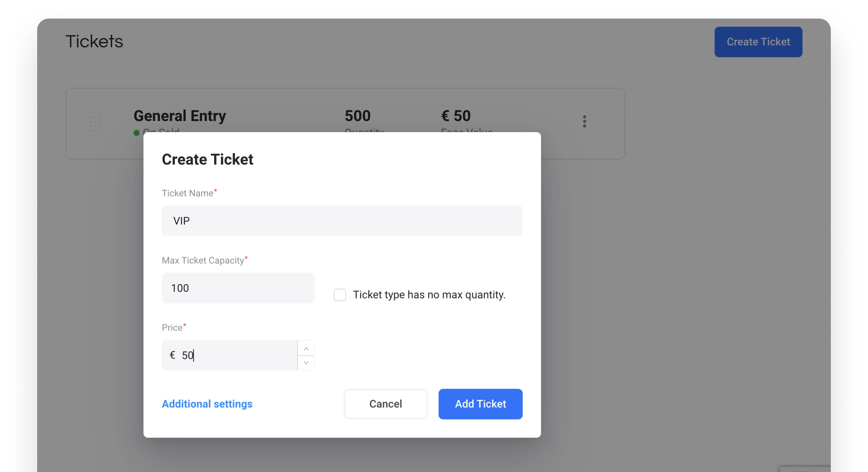Click the 500 quantity value
The height and width of the screenshot is (472, 868).
point(357,116)
